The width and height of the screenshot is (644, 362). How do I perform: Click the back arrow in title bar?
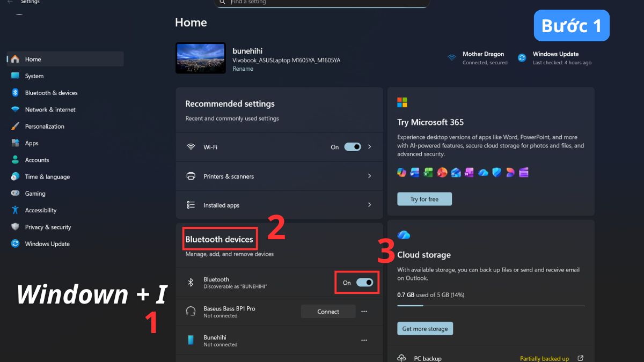click(x=10, y=2)
